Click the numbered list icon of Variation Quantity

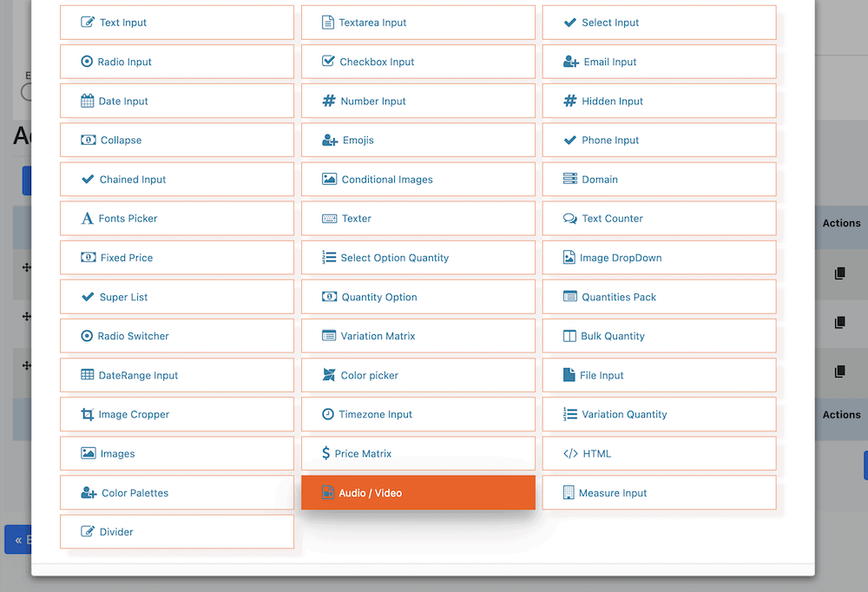click(x=569, y=414)
